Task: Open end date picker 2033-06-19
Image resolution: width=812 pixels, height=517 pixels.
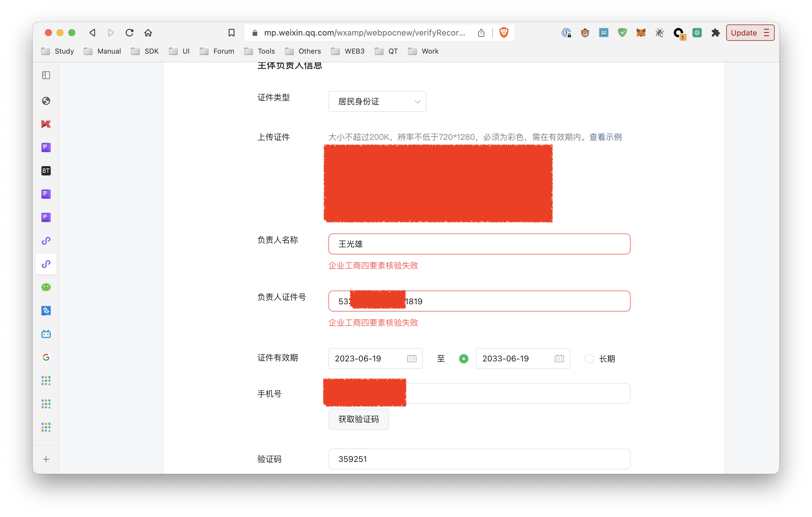Action: click(523, 358)
